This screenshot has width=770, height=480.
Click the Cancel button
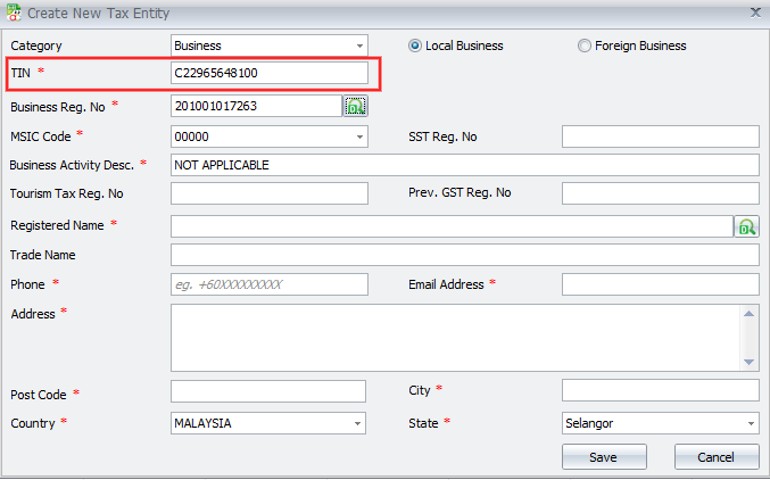click(716, 457)
